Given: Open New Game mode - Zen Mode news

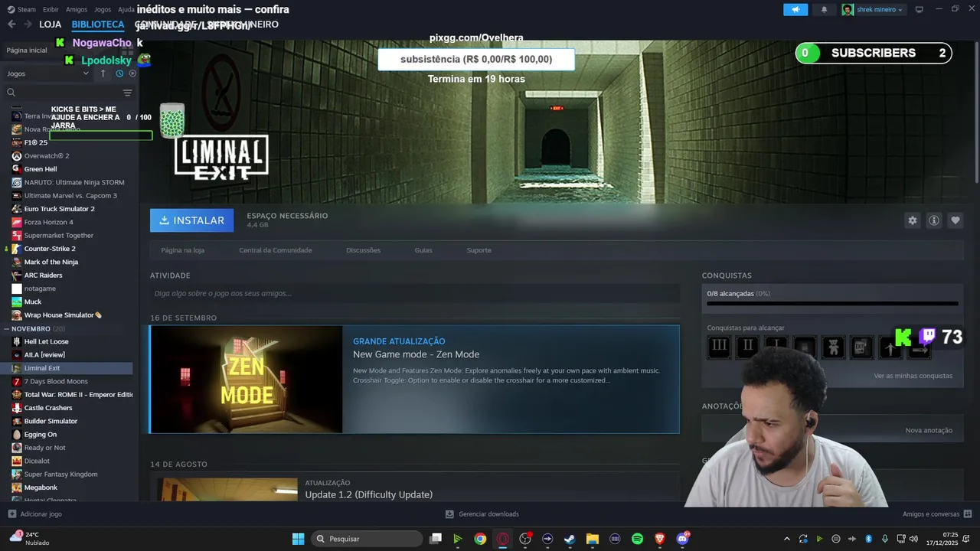Looking at the screenshot, I should (416, 354).
